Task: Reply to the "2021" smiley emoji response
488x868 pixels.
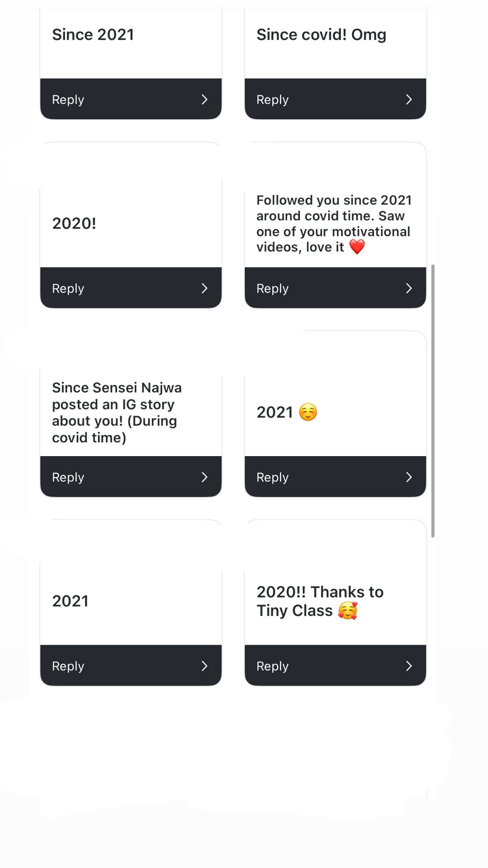Action: pyautogui.click(x=273, y=477)
